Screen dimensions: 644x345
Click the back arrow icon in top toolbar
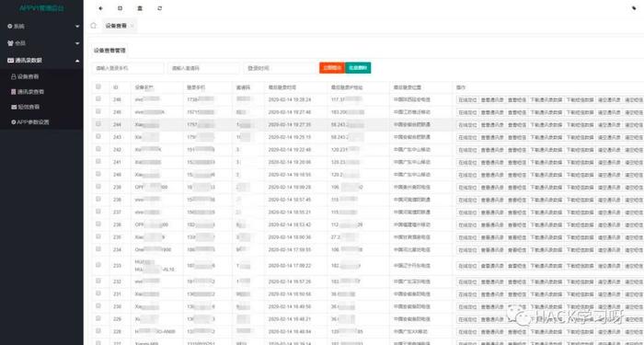click(x=100, y=8)
